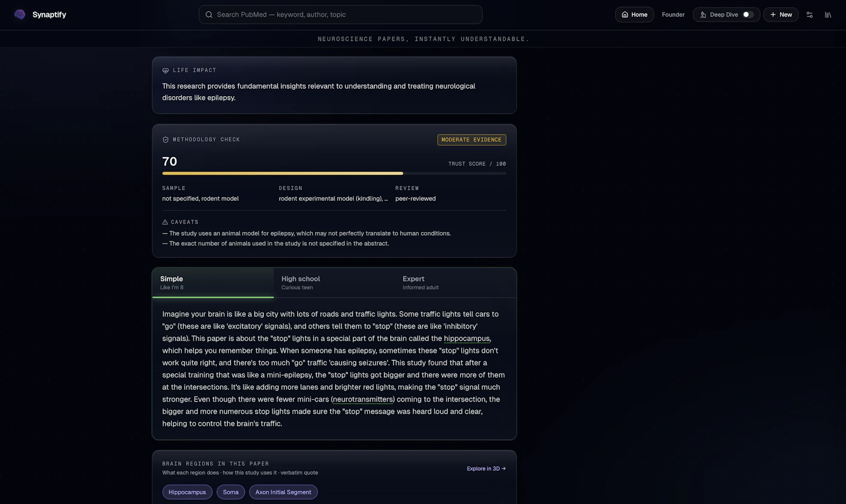Switch to the High school tab

tap(334, 283)
